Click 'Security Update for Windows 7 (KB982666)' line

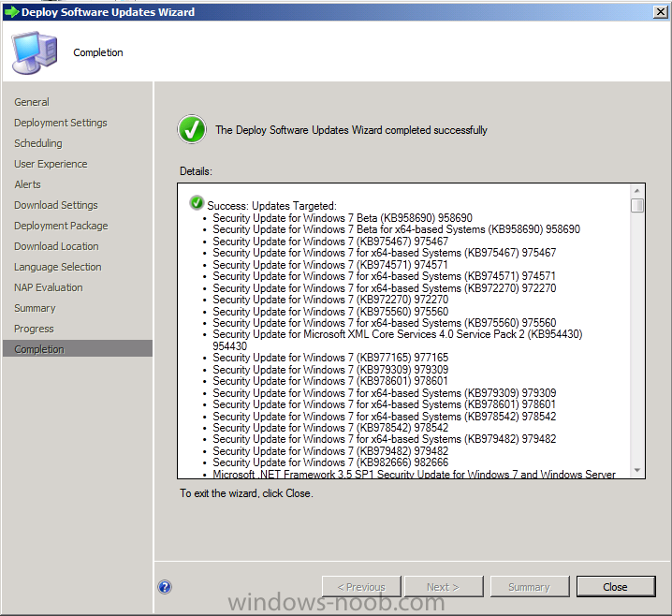coord(330,462)
